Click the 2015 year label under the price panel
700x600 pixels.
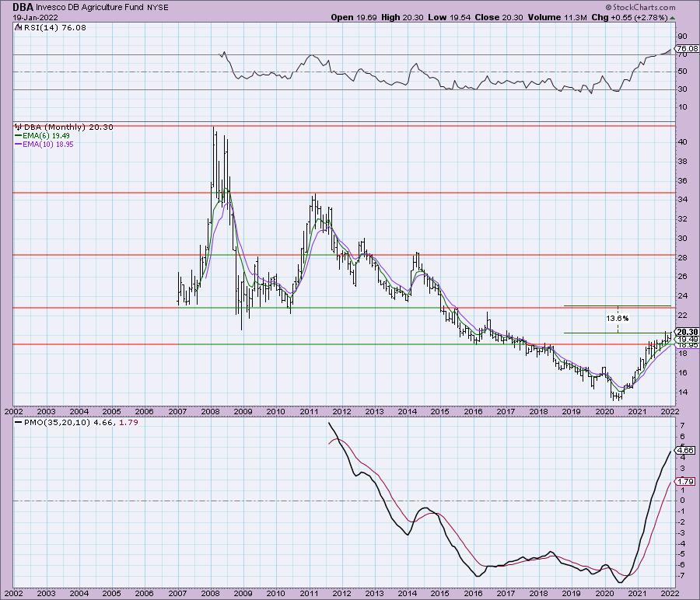click(440, 411)
